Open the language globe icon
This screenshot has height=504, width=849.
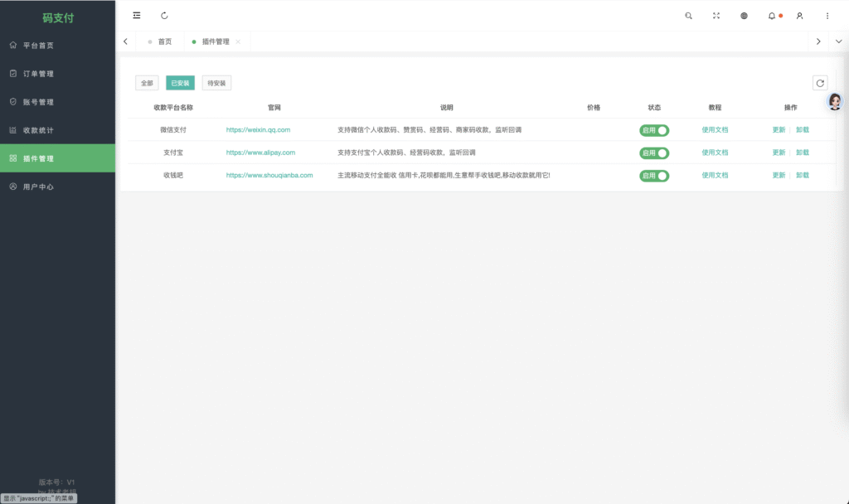[x=744, y=16]
